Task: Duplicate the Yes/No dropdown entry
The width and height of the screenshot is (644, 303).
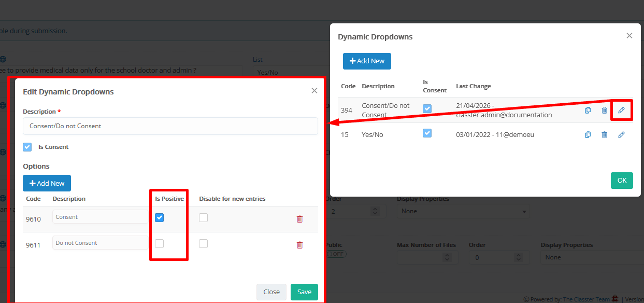Action: pyautogui.click(x=588, y=135)
